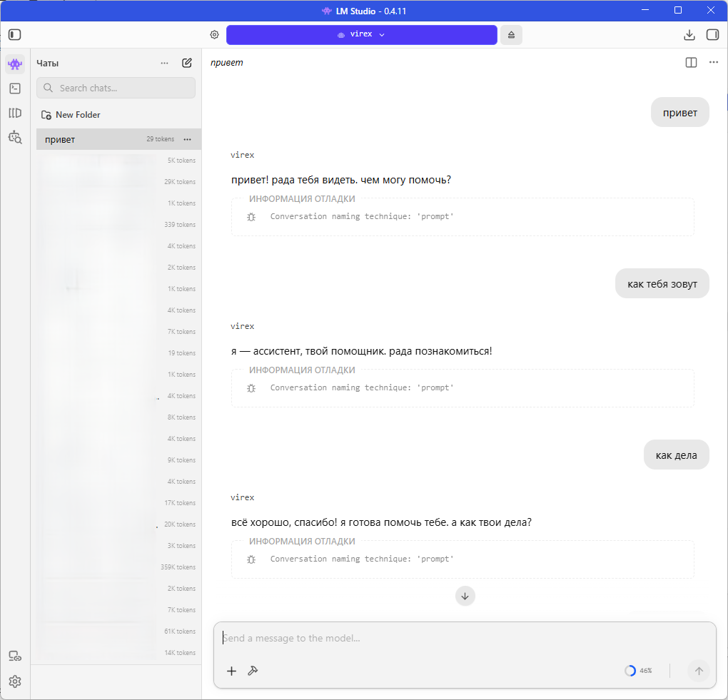Viewport: 728px width, 700px height.
Task: Open model settings gear next to virex
Action: tap(215, 35)
